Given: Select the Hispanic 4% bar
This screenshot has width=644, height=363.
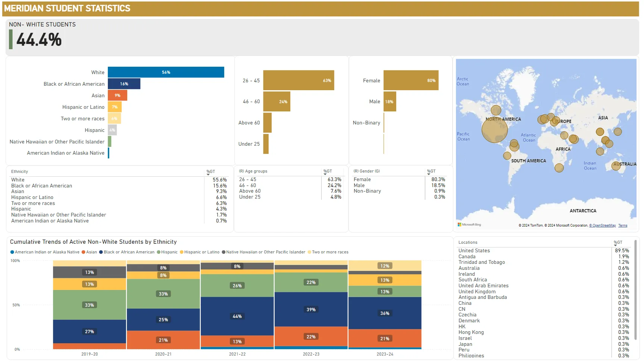Looking at the screenshot, I should pyautogui.click(x=112, y=130).
